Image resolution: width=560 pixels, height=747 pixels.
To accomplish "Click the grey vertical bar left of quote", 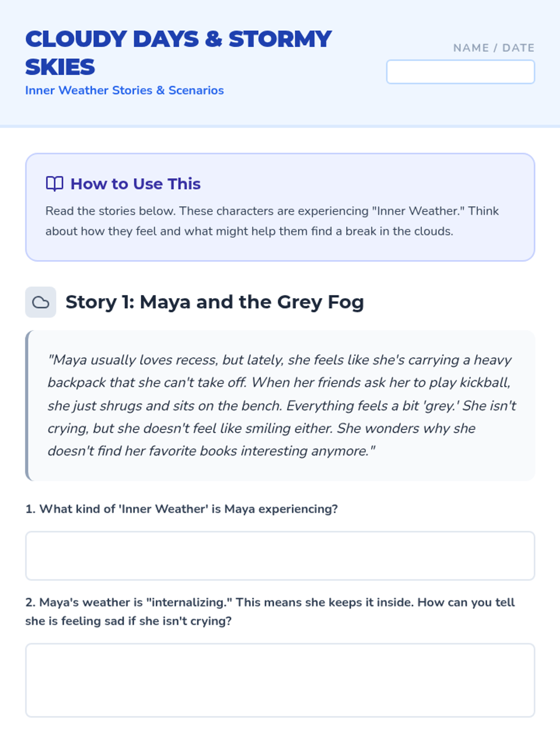I will pyautogui.click(x=28, y=405).
